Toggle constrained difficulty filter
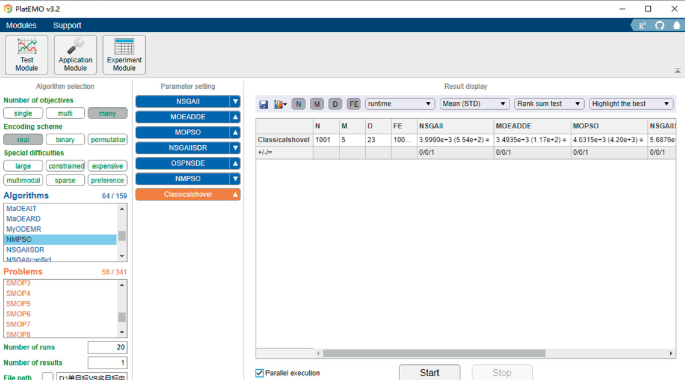The height and width of the screenshot is (380, 685). (x=65, y=166)
